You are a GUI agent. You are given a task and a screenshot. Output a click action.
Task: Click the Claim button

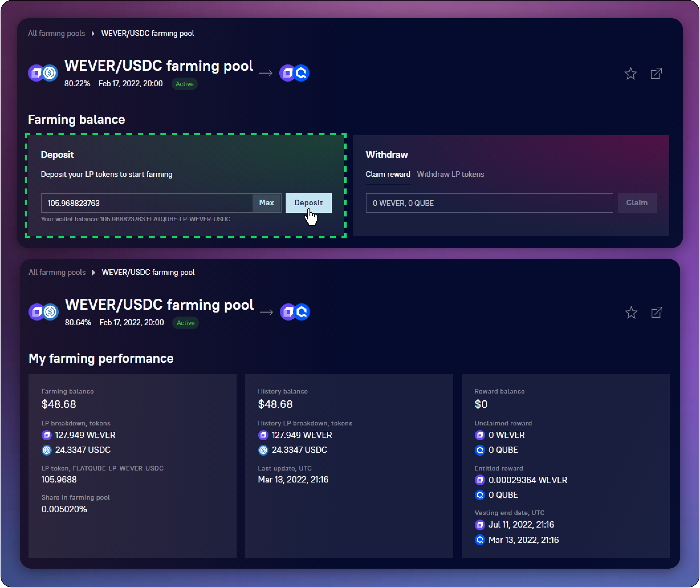click(637, 203)
